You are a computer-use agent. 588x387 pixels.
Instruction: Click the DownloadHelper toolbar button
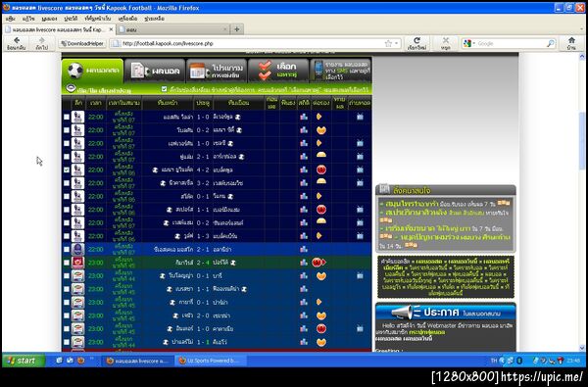82,43
